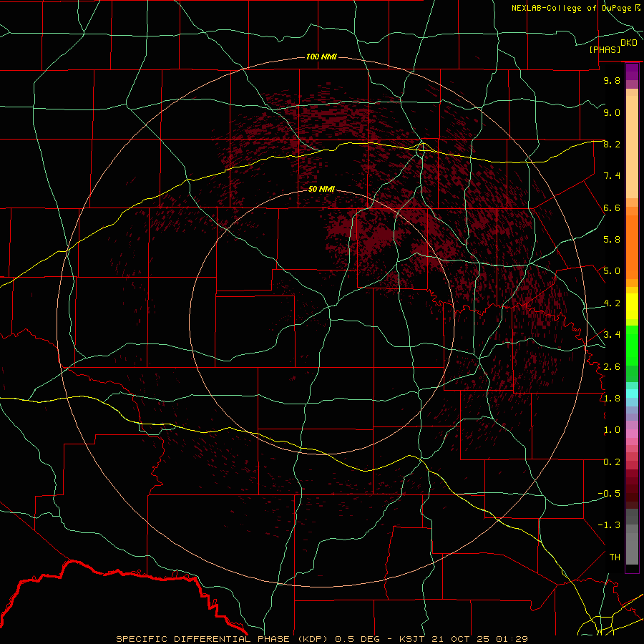Pick the cyan color bar segment
The height and width of the screenshot is (644, 644).
pos(632,394)
